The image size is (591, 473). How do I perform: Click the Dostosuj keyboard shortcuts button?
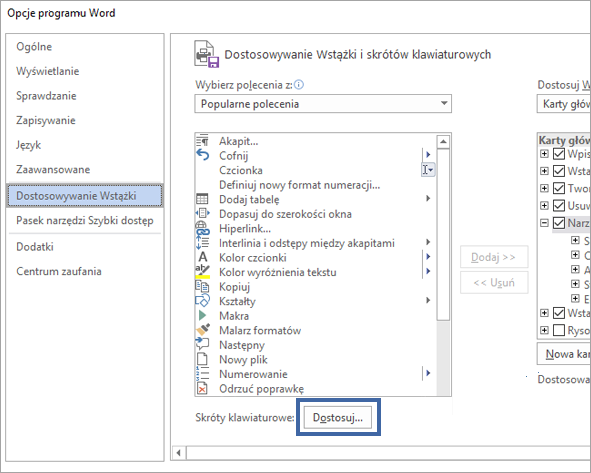(x=338, y=418)
